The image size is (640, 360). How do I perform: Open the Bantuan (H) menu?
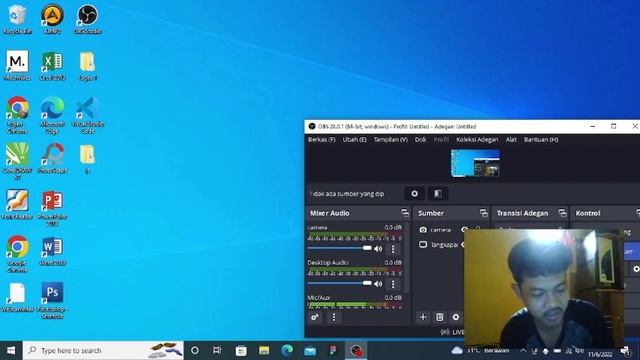pyautogui.click(x=541, y=140)
